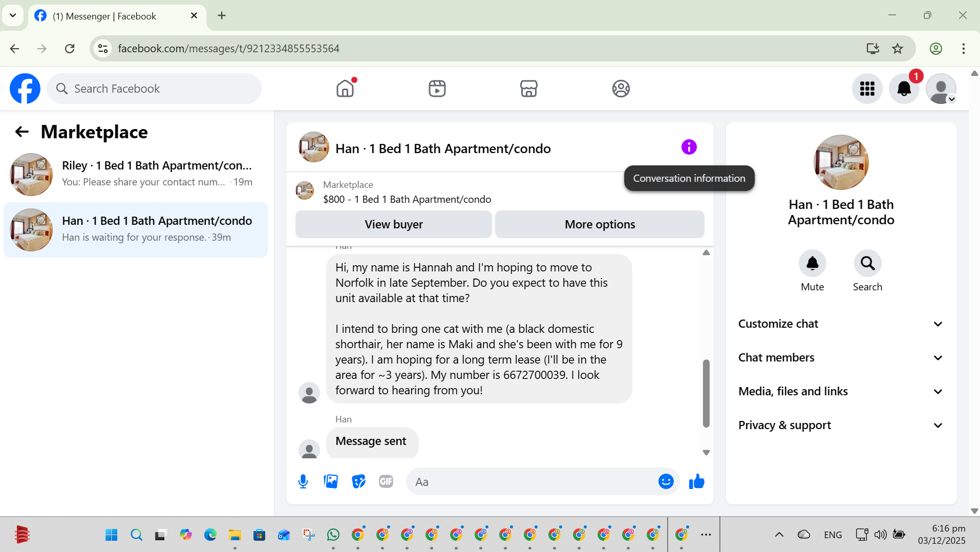Expand the Privacy & support section
Screen dimensions: 980x552
pos(841,426)
